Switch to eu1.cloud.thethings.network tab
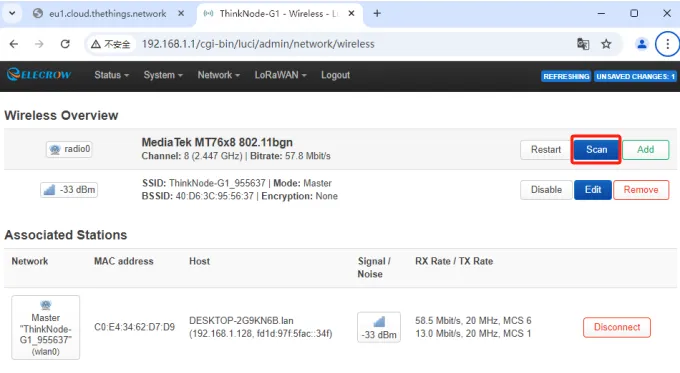Image resolution: width=680 pixels, height=373 pixels. 108,13
